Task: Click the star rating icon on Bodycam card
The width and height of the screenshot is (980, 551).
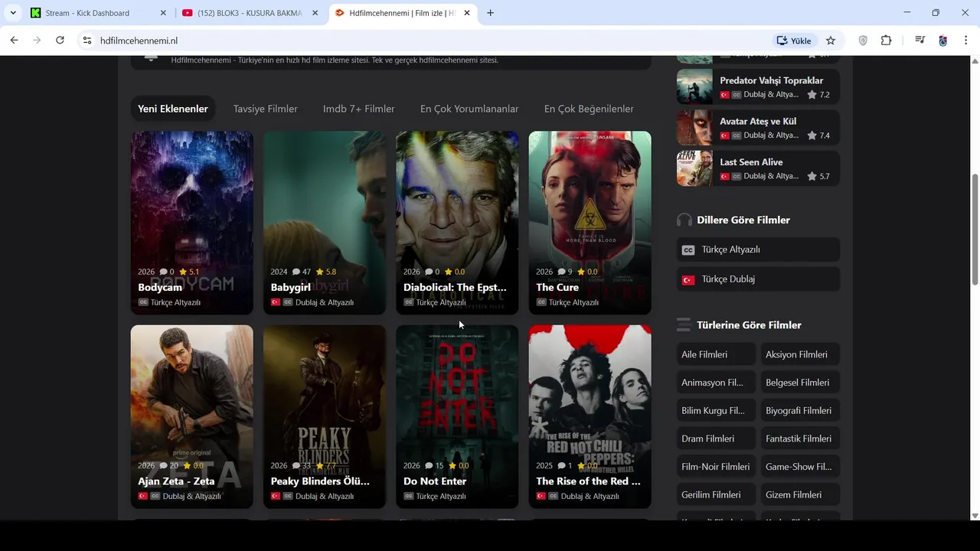Action: coord(183,272)
